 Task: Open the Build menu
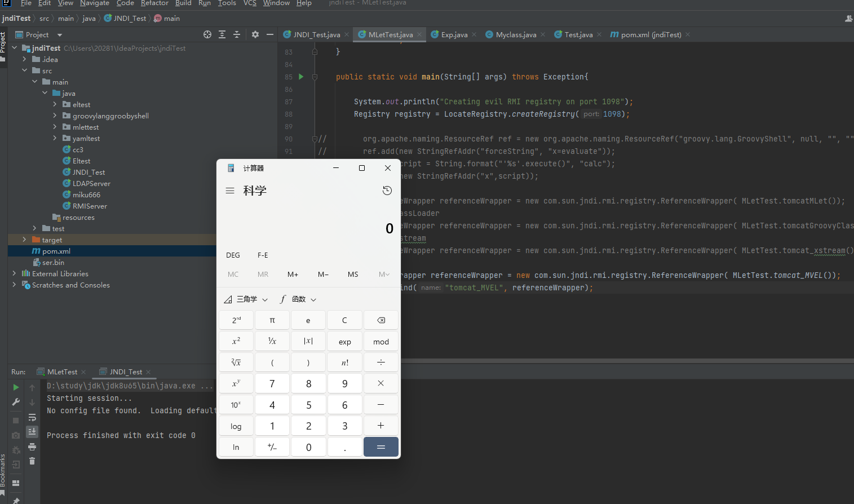coord(183,3)
